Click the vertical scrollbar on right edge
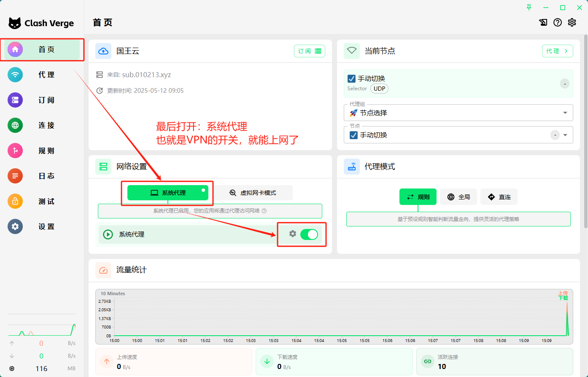The width and height of the screenshot is (588, 377). (585, 127)
